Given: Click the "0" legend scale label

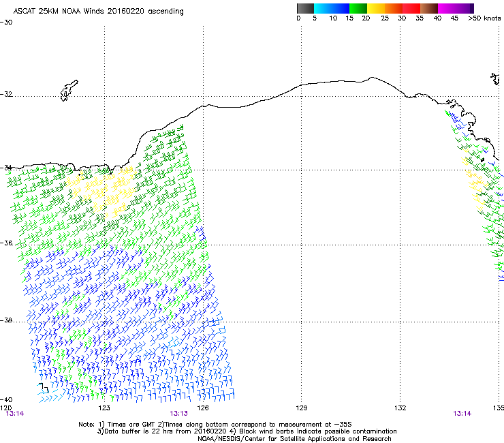Looking at the screenshot, I should click(x=298, y=18).
